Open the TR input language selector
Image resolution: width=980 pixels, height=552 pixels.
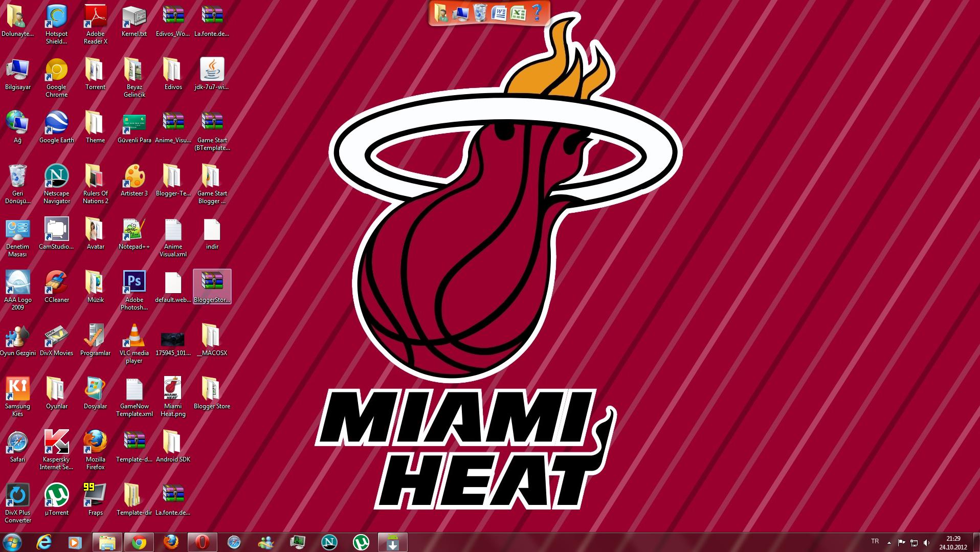pos(875,541)
